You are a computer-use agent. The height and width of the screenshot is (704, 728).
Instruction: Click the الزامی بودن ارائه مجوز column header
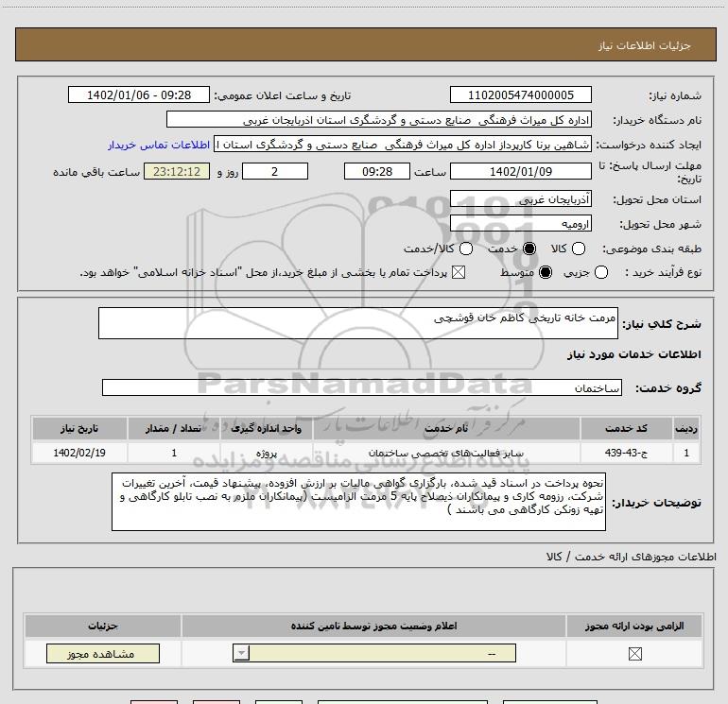coord(634,626)
